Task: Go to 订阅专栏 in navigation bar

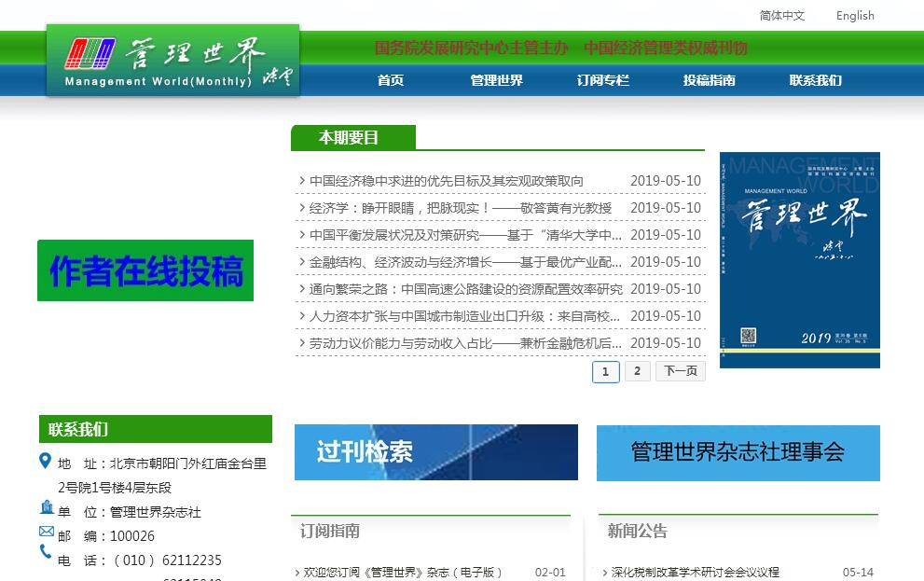Action: [602, 80]
